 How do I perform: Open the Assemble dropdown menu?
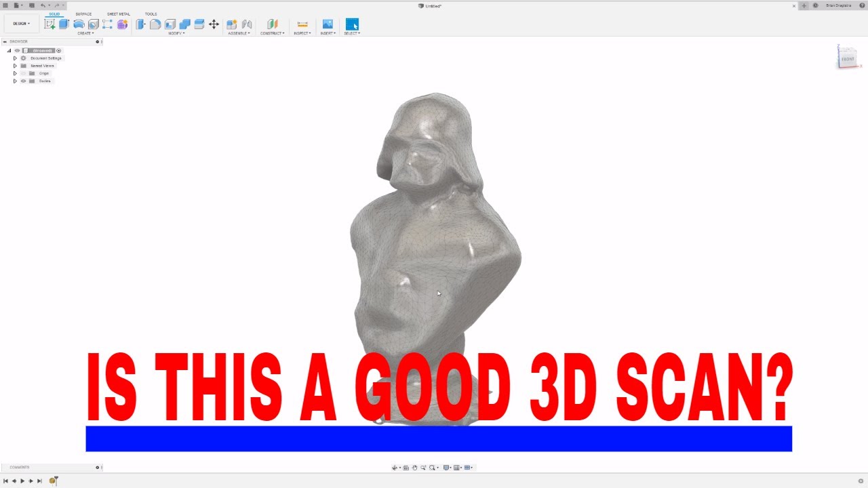point(239,33)
